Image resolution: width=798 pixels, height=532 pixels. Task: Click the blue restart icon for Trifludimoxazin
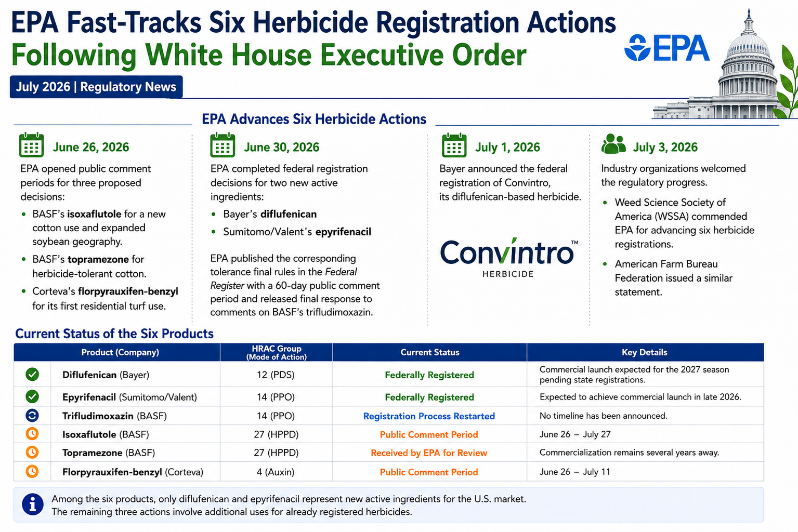pyautogui.click(x=32, y=416)
